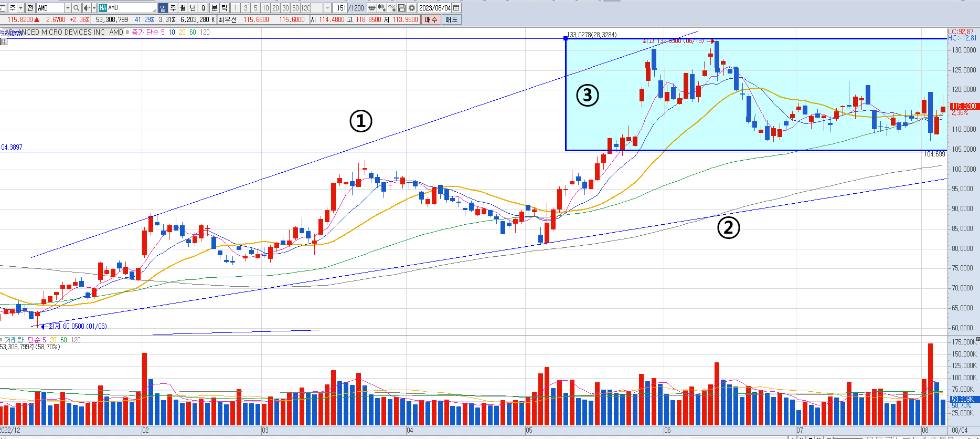
Task: Click the 2023/08/04 date field
Action: [x=435, y=8]
